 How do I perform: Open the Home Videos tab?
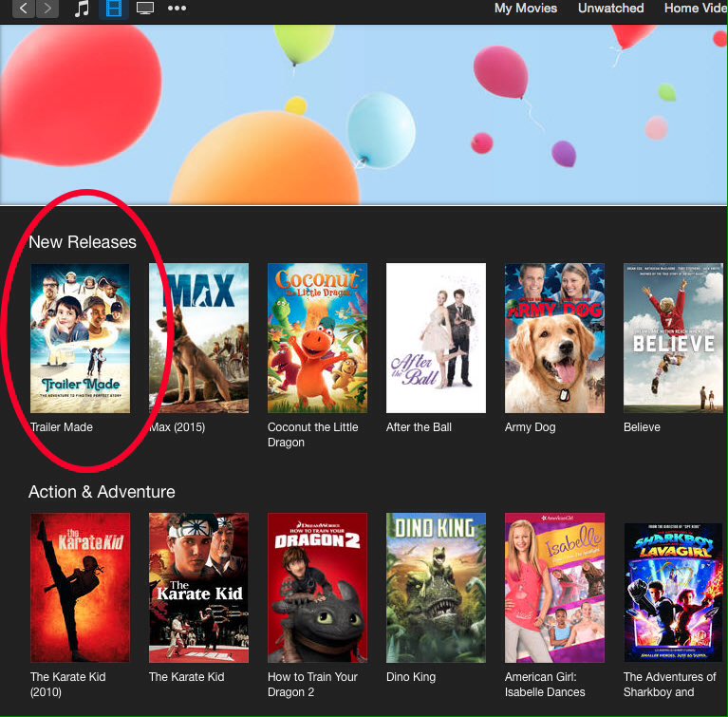pyautogui.click(x=695, y=8)
